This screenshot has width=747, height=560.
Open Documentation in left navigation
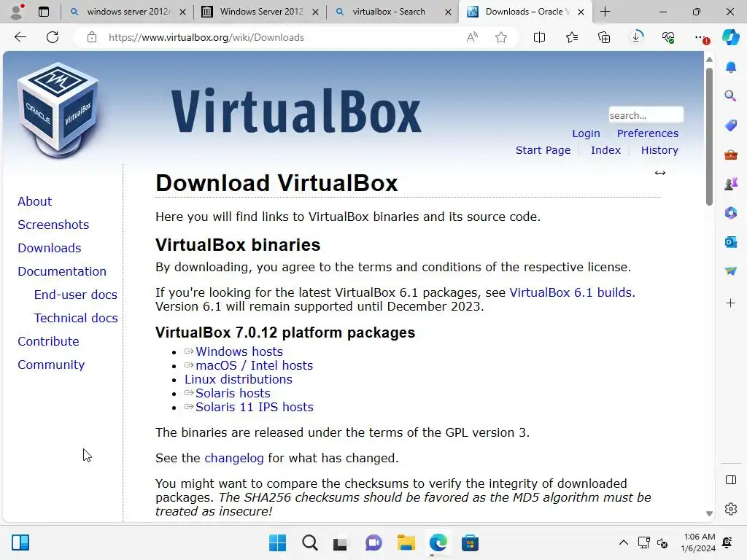click(x=62, y=271)
